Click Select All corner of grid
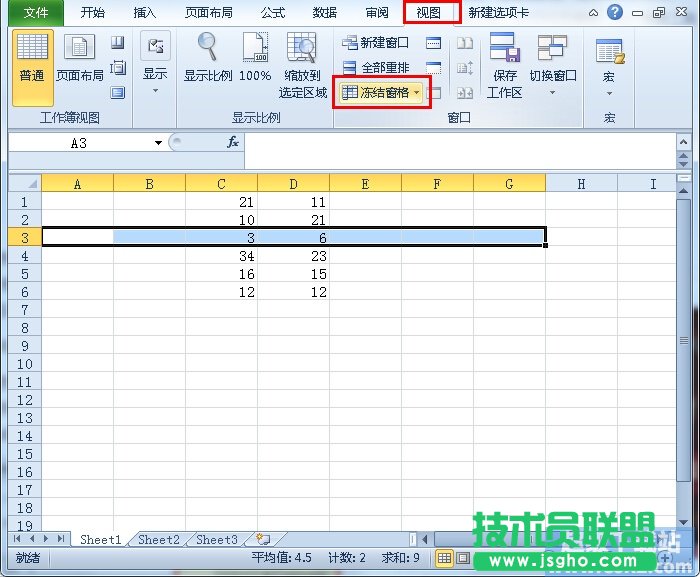The width and height of the screenshot is (700, 577). point(25,183)
